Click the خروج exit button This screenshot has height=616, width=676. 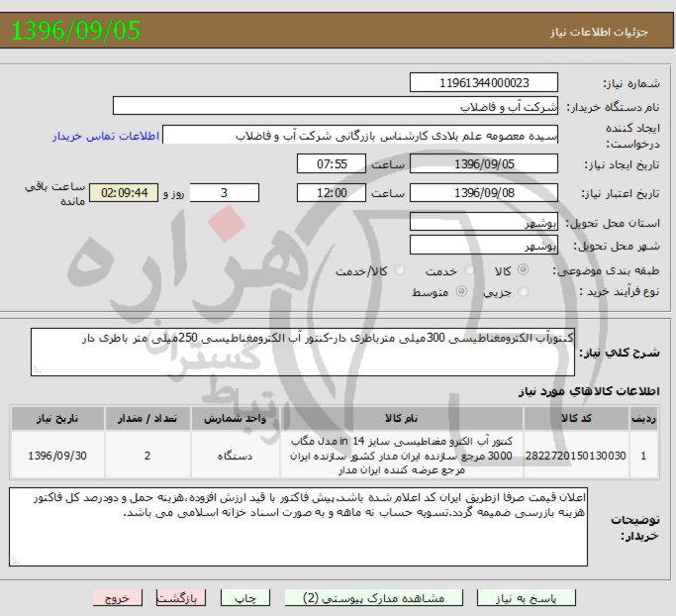tap(117, 598)
